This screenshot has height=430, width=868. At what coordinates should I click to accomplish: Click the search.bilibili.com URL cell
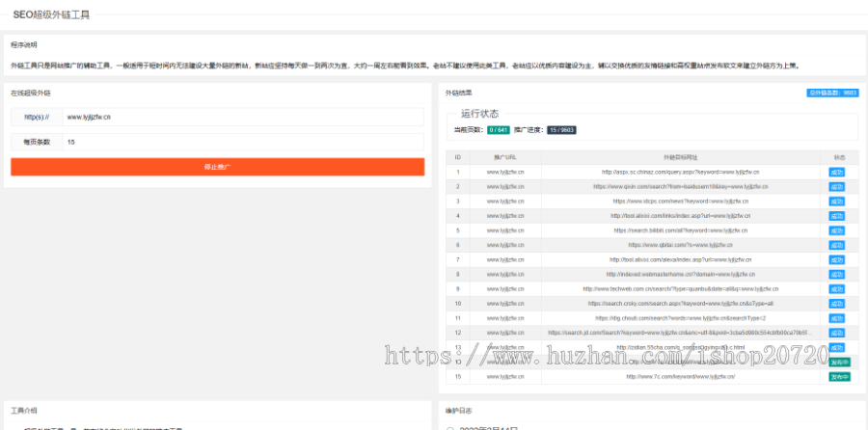pos(680,230)
